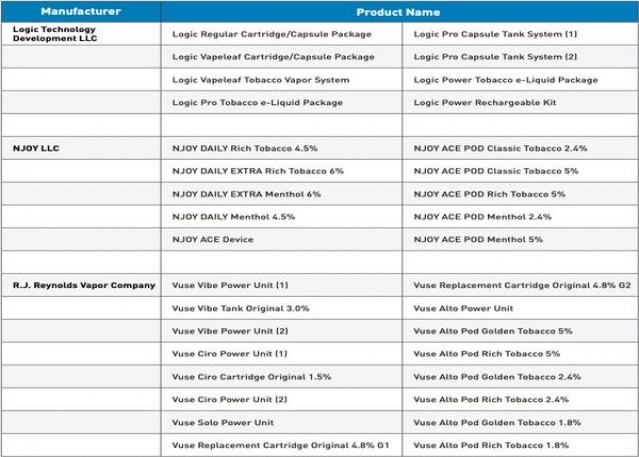Select the NJOY ACE Device cell
This screenshot has width=639, height=457.
212,239
